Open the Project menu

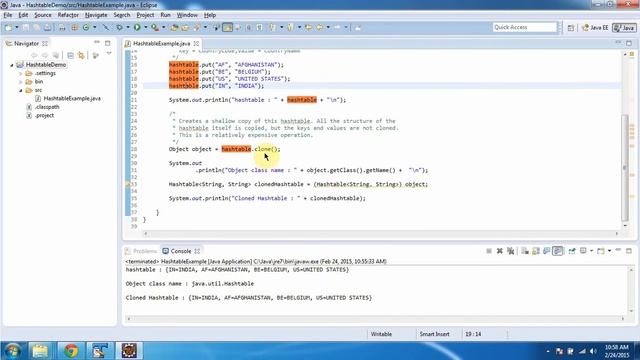tap(145, 15)
